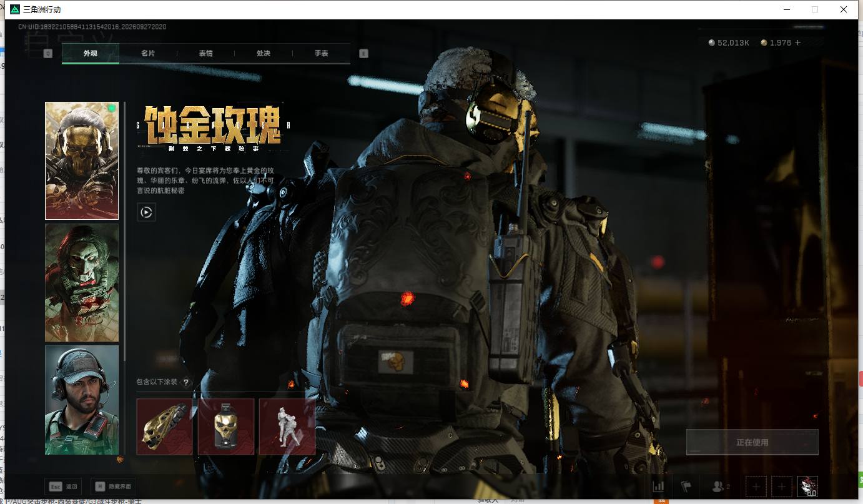Play the 蚀金玫瑰 skin preview video

(146, 212)
